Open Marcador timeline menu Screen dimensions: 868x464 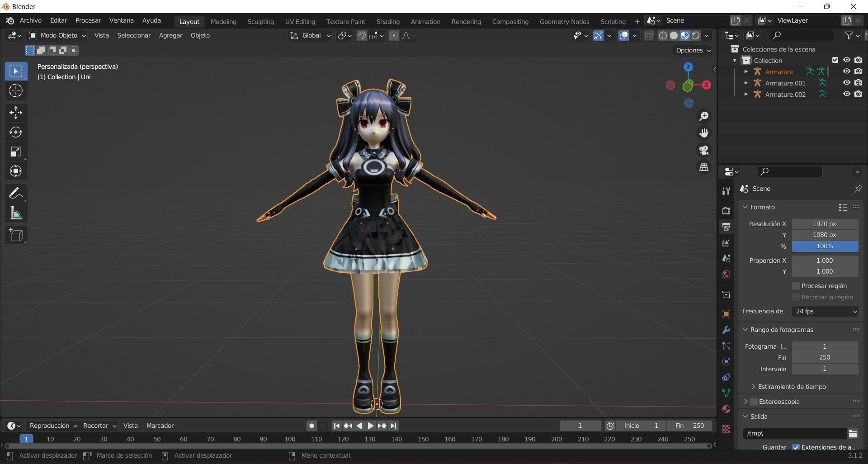(160, 426)
